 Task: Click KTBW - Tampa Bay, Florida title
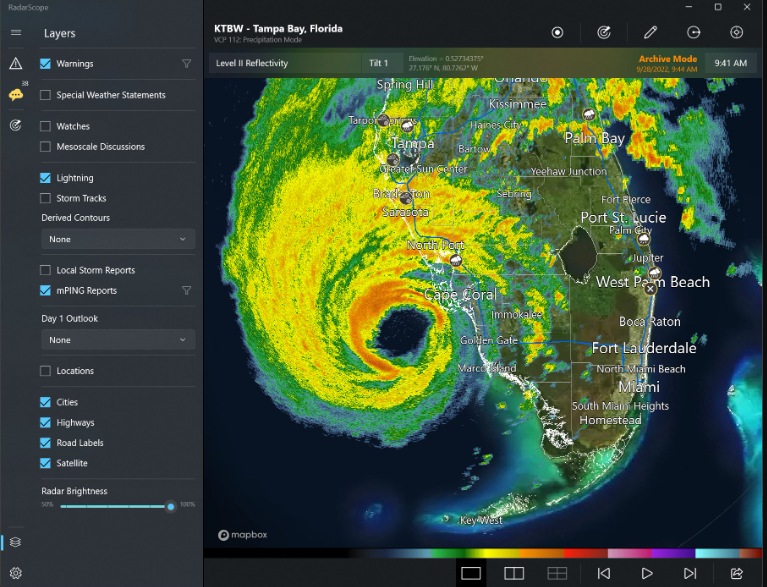(x=278, y=28)
